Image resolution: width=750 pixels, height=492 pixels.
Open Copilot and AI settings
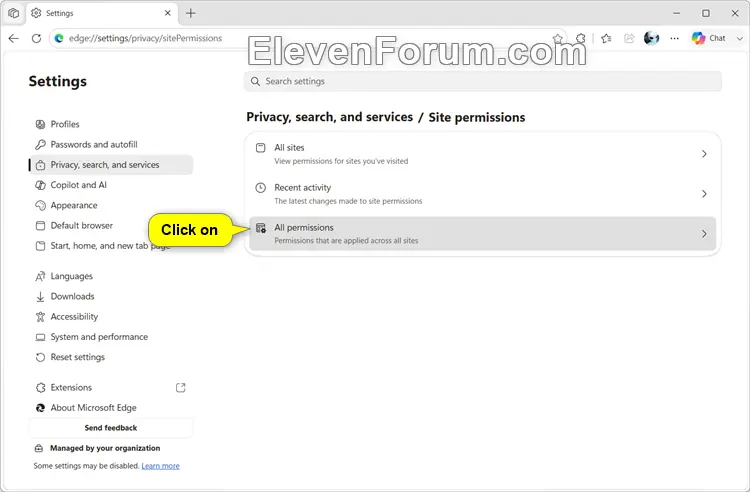coord(110,185)
